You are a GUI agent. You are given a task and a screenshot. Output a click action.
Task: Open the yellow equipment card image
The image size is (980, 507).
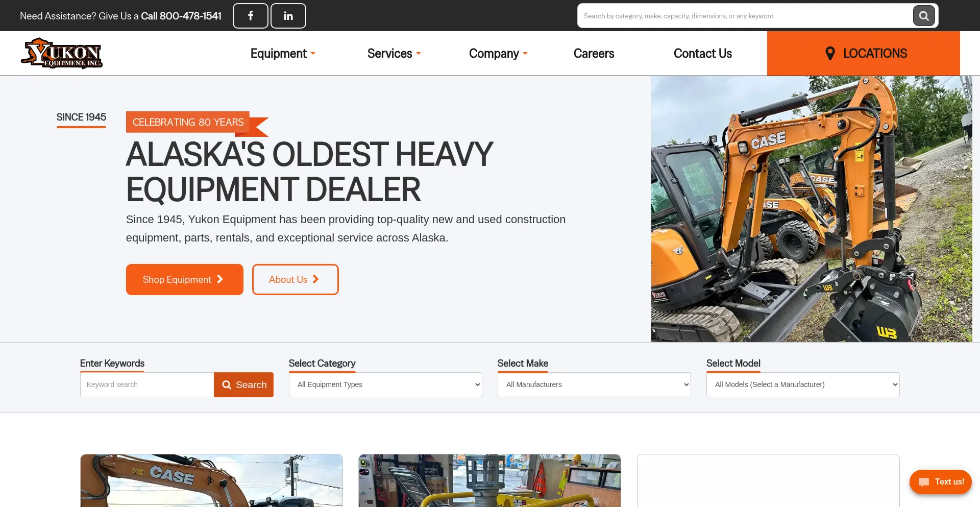[x=489, y=480]
